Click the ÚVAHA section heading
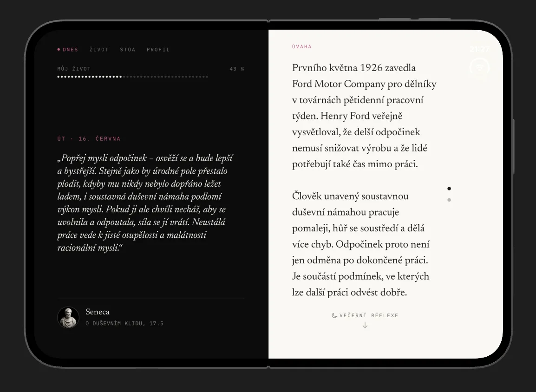The image size is (536, 392). tap(302, 46)
